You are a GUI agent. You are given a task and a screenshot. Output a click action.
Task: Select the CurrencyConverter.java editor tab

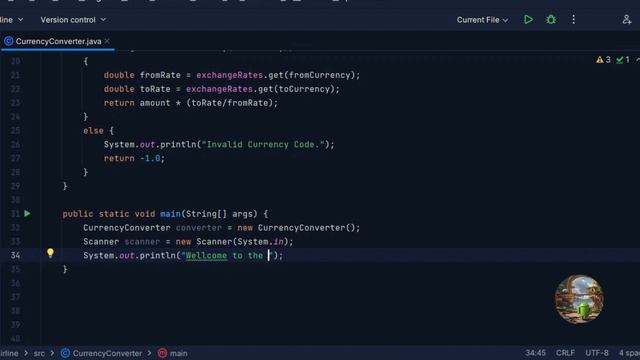coord(58,41)
